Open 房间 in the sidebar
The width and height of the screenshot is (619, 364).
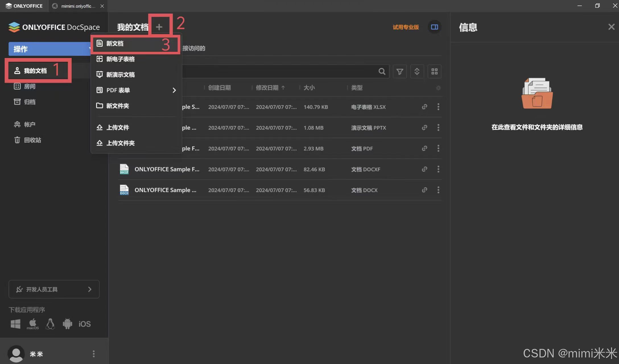25,86
